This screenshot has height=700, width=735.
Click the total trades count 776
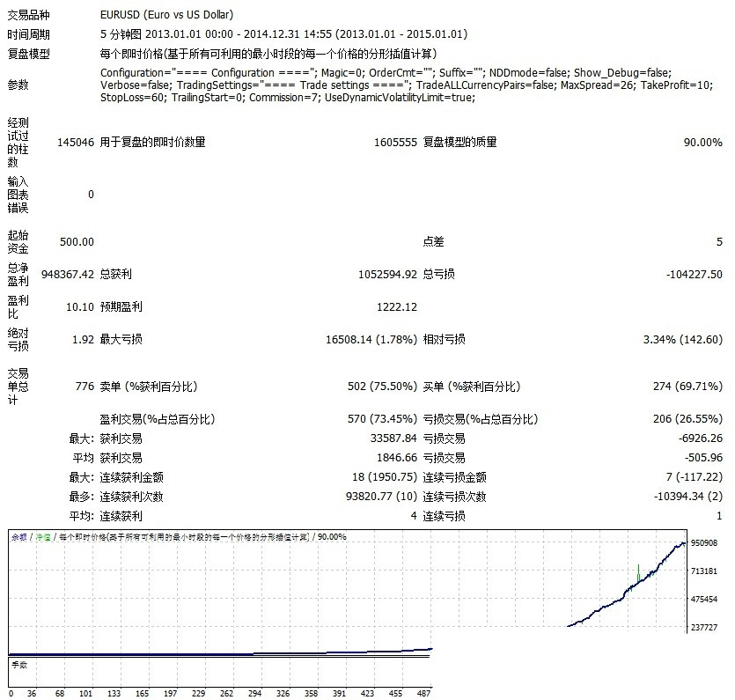tap(85, 387)
